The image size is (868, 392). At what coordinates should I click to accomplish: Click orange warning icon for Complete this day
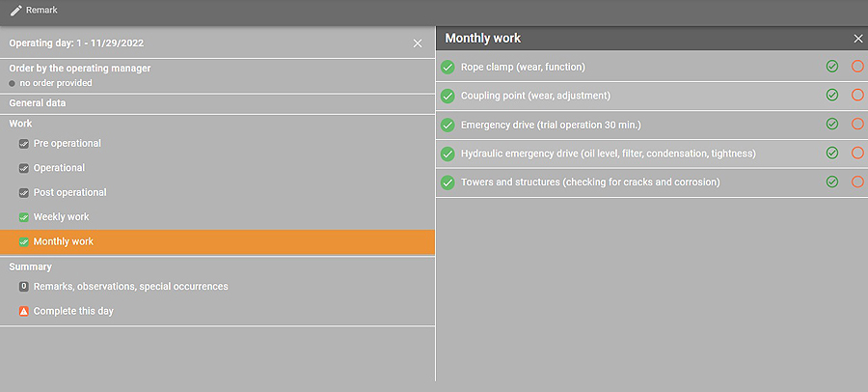(24, 311)
